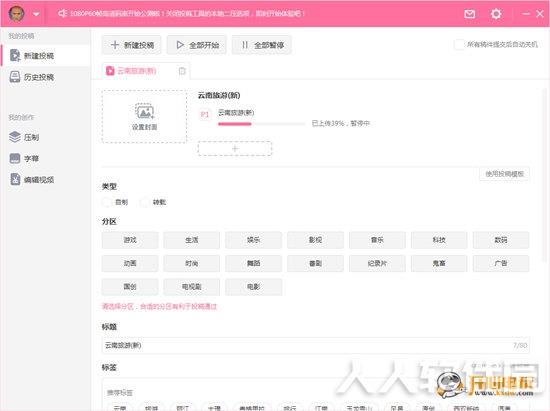The image size is (550, 411).
Task: Click the P1 part badge
Action: [x=205, y=114]
